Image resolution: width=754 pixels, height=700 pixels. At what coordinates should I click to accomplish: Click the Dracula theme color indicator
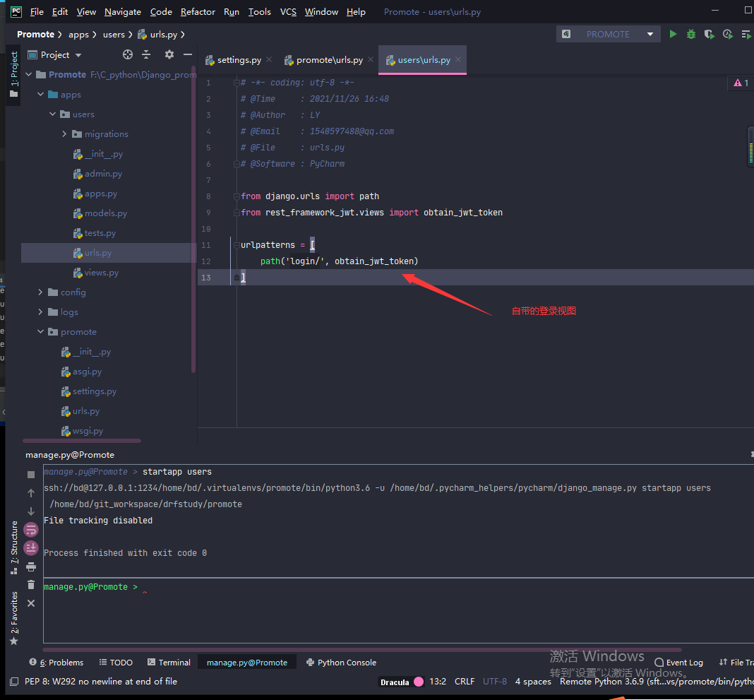click(x=419, y=682)
